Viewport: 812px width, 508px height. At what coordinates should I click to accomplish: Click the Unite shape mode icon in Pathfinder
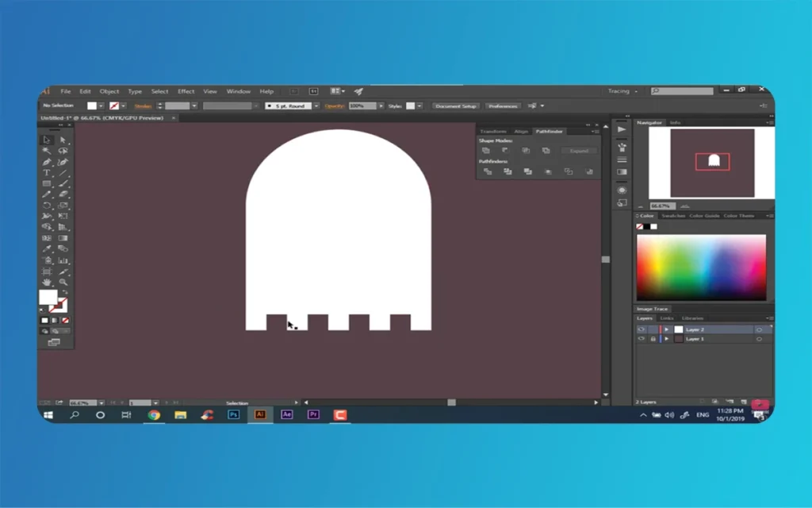pyautogui.click(x=485, y=151)
